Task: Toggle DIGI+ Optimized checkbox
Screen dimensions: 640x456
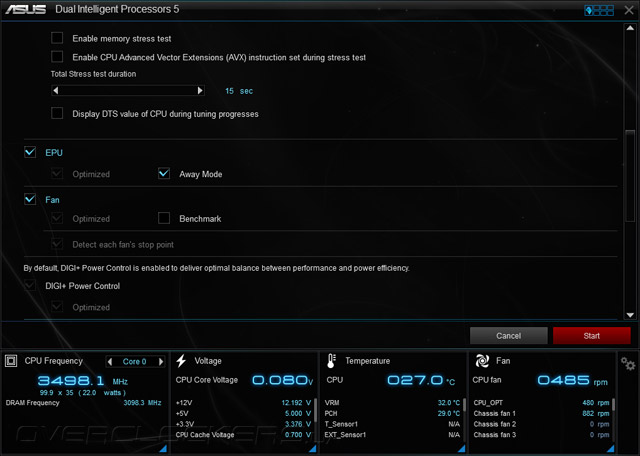Action: coord(57,307)
